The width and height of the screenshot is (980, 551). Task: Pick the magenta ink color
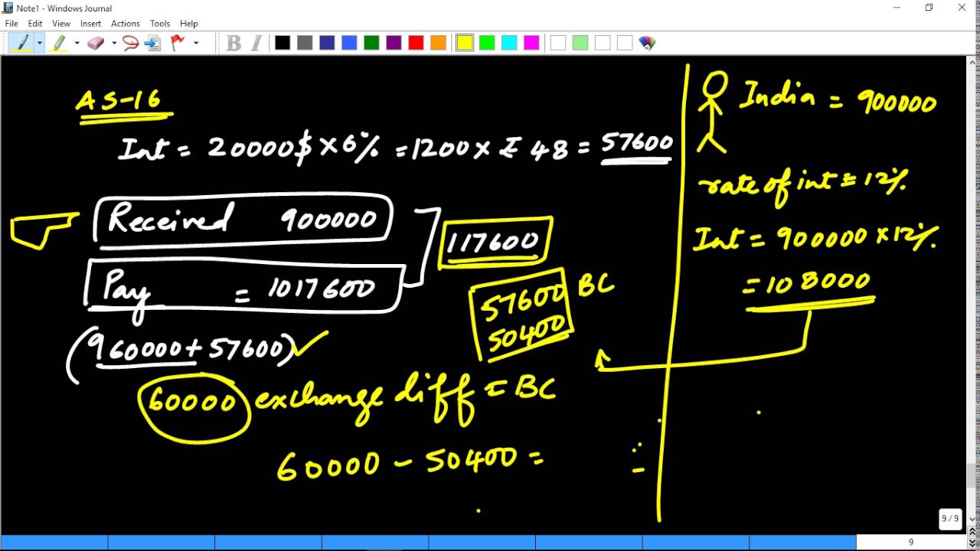531,43
